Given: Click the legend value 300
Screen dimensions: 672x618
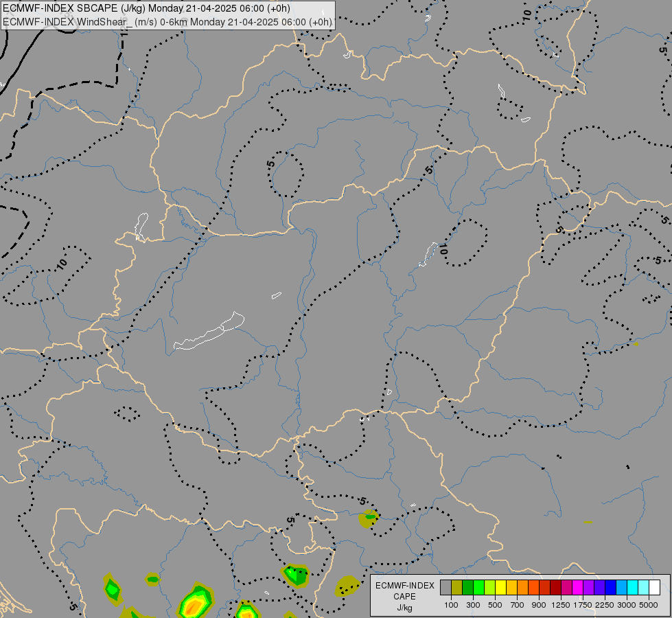Looking at the screenshot, I should point(473,605).
